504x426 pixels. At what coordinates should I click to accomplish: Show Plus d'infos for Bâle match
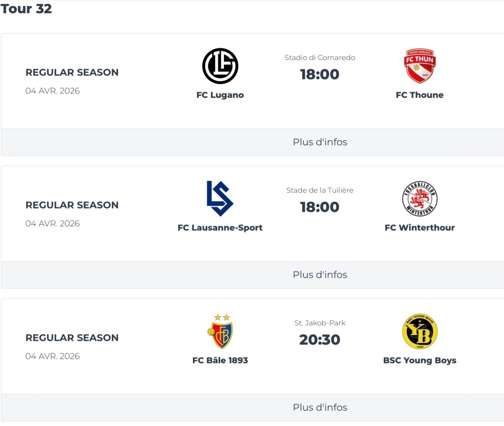point(320,407)
